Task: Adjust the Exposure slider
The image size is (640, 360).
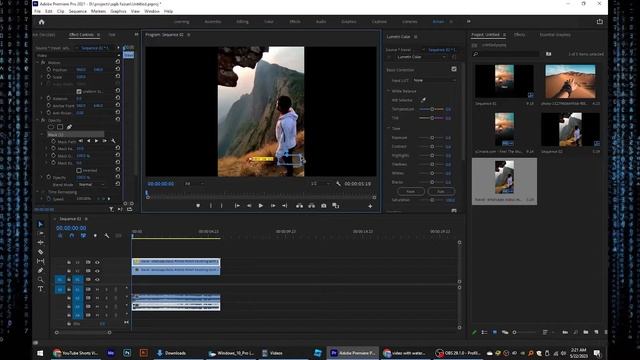Action: pos(431,138)
